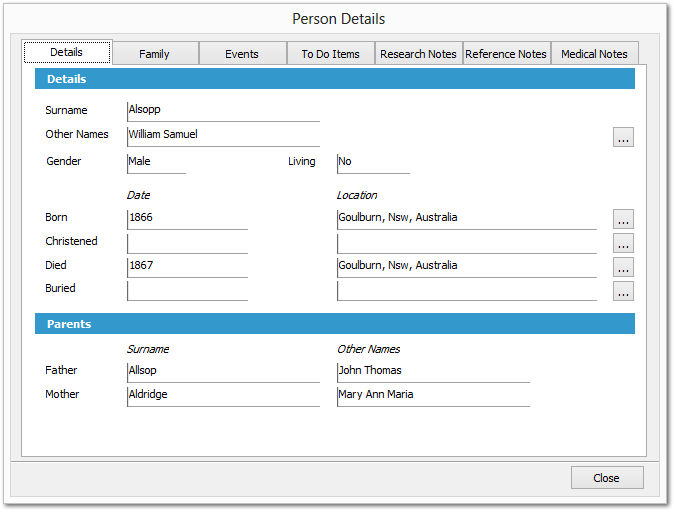The height and width of the screenshot is (512, 675).
Task: Click the ellipsis button beside Other Names
Action: [623, 138]
